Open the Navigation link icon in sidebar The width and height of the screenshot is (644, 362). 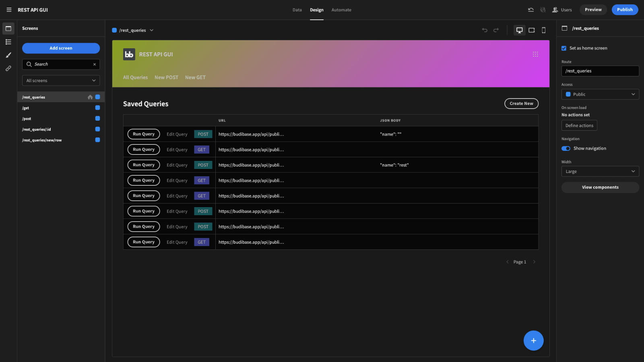(8, 68)
